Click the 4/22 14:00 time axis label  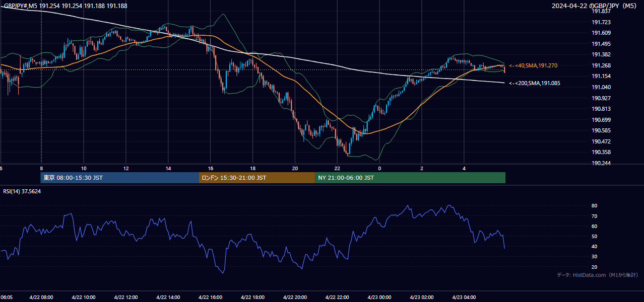[x=168, y=297]
